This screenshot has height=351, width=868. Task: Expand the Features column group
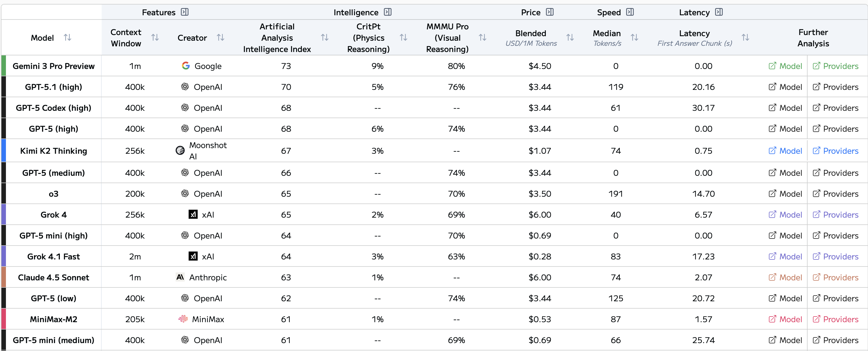click(x=185, y=12)
